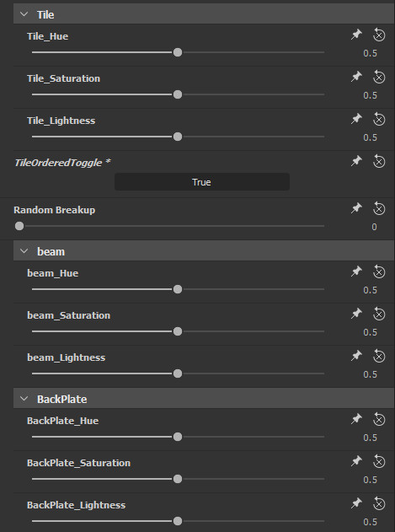Click the Tile_Hue value field 0.5
Viewport: 395px width, 532px height.
tap(370, 53)
